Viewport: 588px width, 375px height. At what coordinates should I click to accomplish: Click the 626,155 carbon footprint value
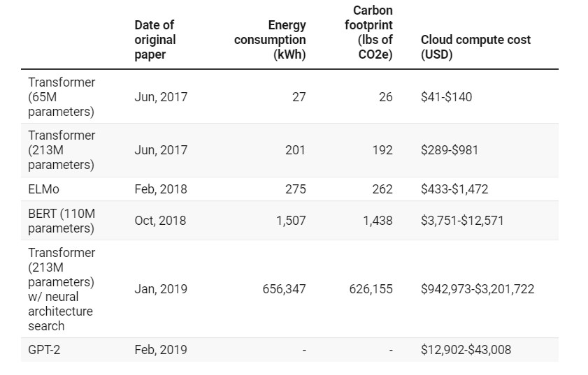click(371, 289)
